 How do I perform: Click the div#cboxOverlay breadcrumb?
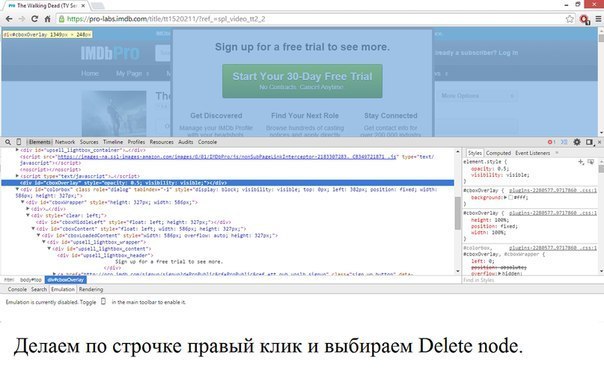click(x=65, y=280)
